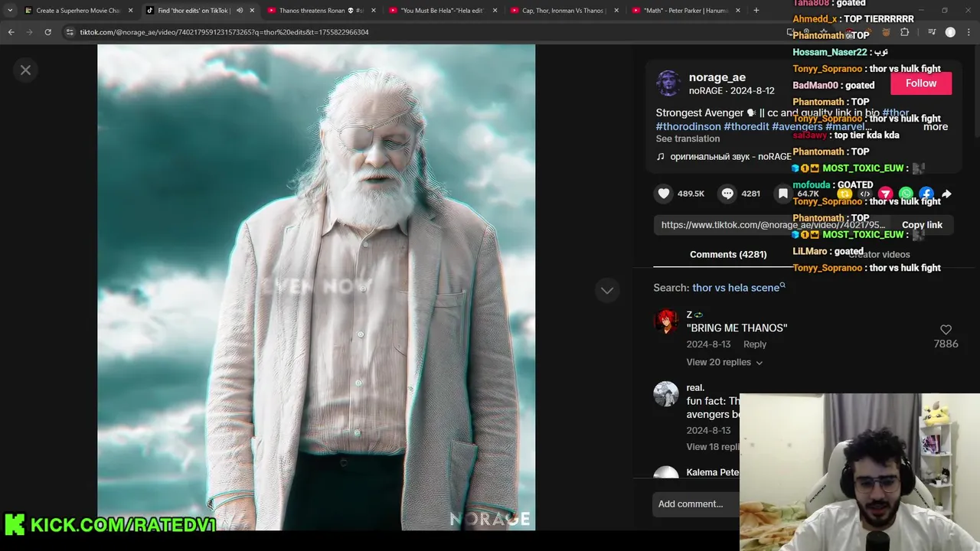This screenshot has width=980, height=551.
Task: Open commenter Z's avatar
Action: (x=666, y=321)
